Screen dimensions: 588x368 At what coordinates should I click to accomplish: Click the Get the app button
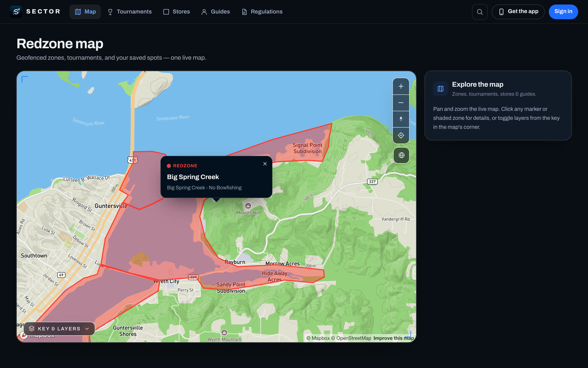[518, 12]
